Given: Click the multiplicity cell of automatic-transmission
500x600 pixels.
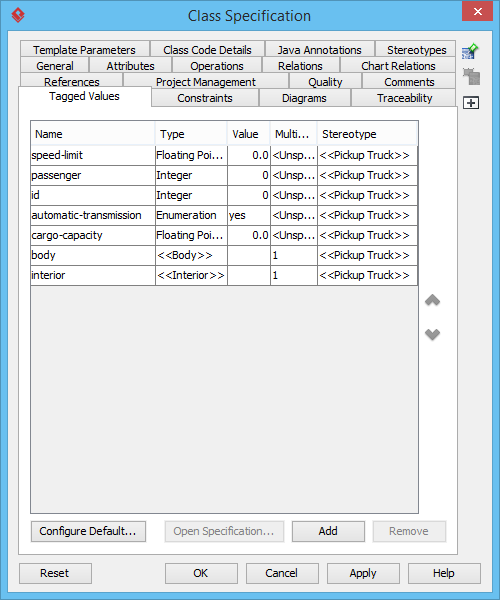Looking at the screenshot, I should [x=294, y=215].
